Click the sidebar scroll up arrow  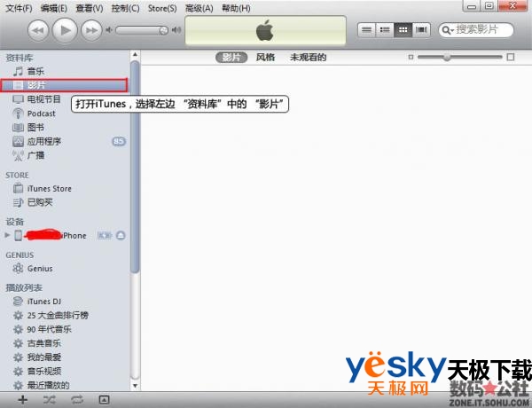pos(135,54)
